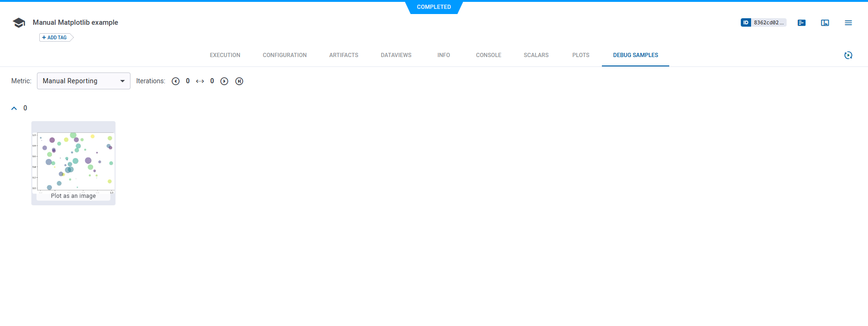The image size is (868, 326).
Task: Click the auto-refresh icon
Action: point(848,55)
